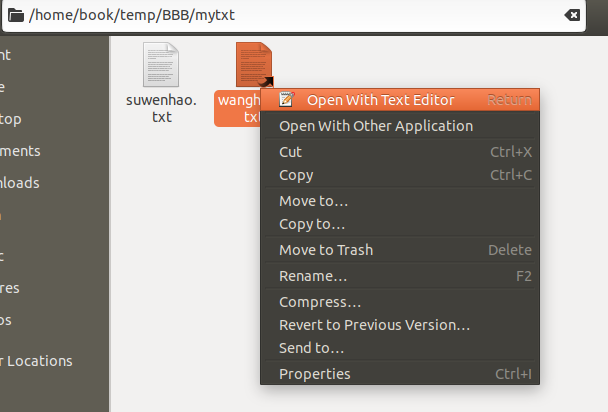
Task: Choose Rename… from the menu
Action: coord(400,276)
